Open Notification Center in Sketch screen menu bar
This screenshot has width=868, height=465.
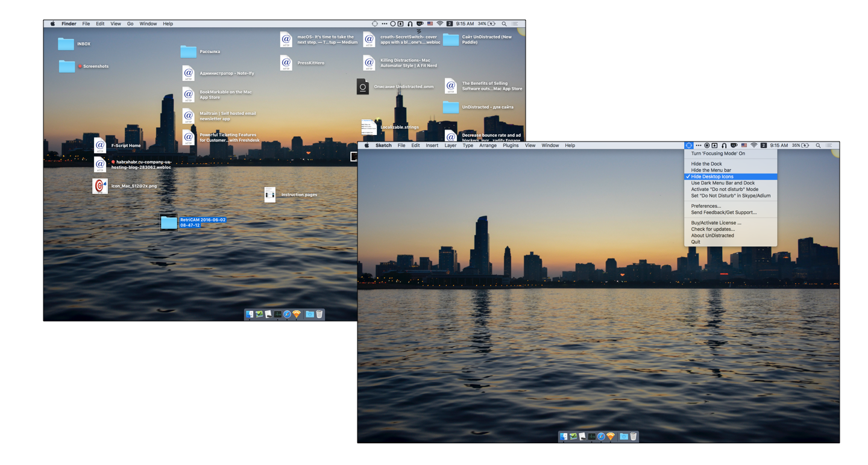[x=829, y=145]
